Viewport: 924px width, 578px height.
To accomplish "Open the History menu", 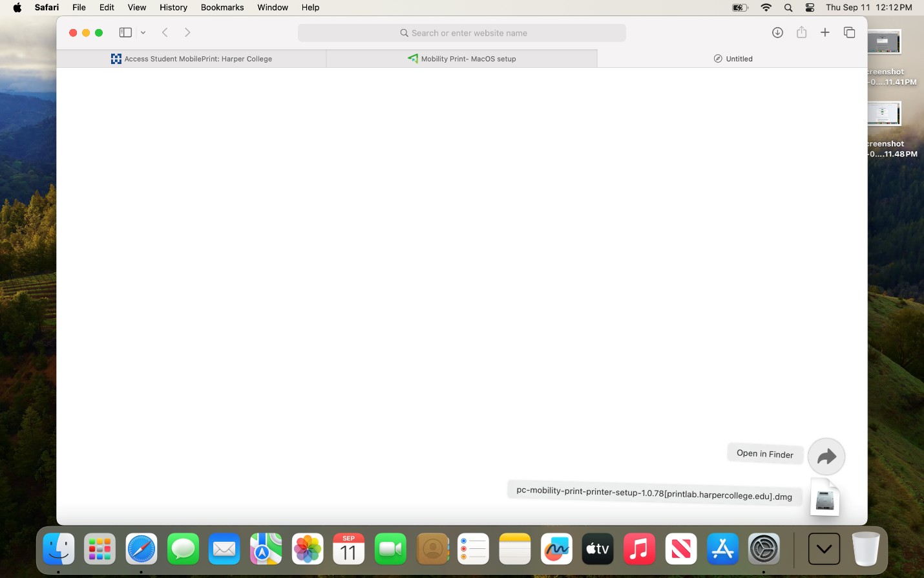I will pos(173,7).
